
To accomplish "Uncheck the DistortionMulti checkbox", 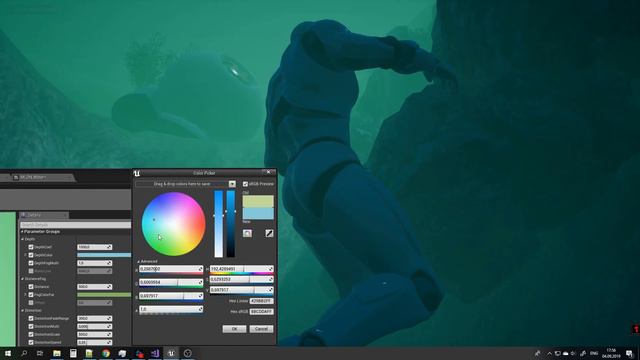I will 31,327.
